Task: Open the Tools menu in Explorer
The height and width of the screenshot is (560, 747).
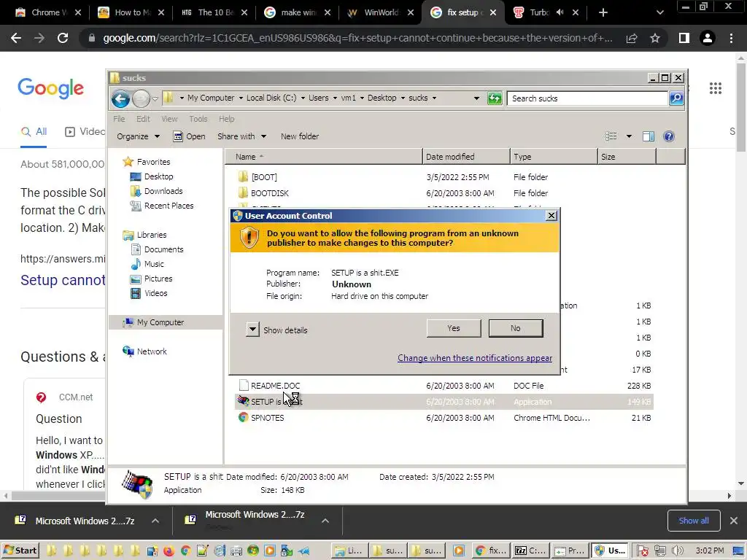Action: click(x=198, y=119)
